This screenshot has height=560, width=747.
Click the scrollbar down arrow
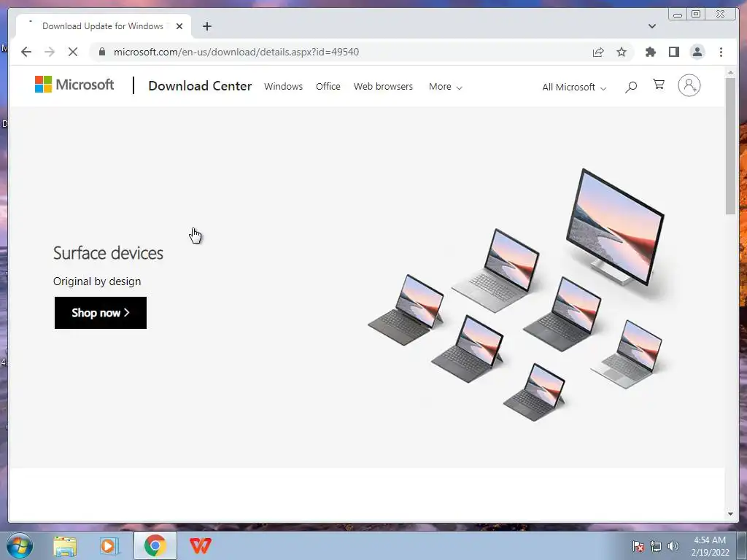pyautogui.click(x=730, y=514)
